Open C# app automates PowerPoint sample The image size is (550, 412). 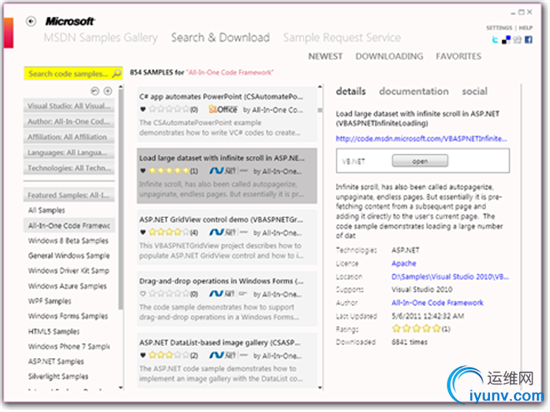pos(227,114)
